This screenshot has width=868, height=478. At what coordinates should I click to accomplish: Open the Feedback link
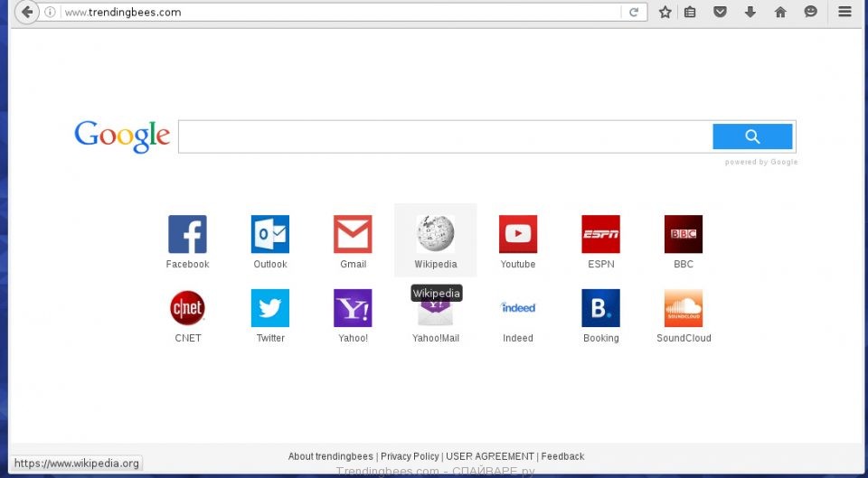point(562,456)
